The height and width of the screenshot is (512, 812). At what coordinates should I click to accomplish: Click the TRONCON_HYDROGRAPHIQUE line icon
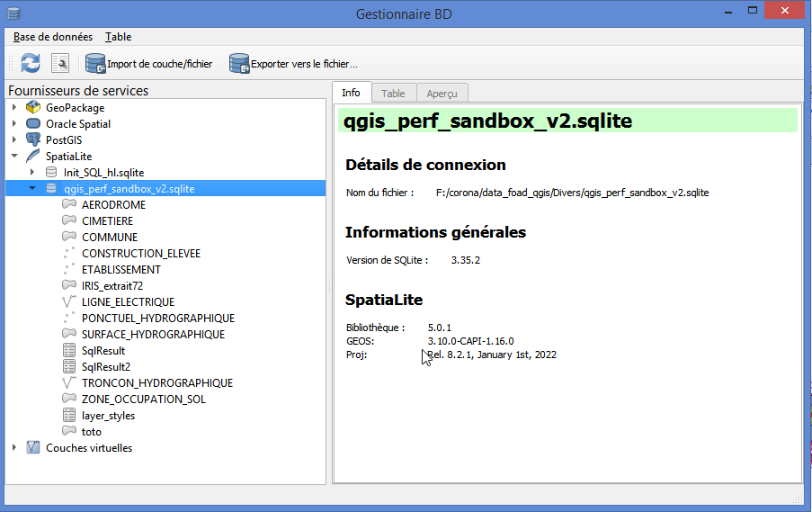[x=69, y=382]
